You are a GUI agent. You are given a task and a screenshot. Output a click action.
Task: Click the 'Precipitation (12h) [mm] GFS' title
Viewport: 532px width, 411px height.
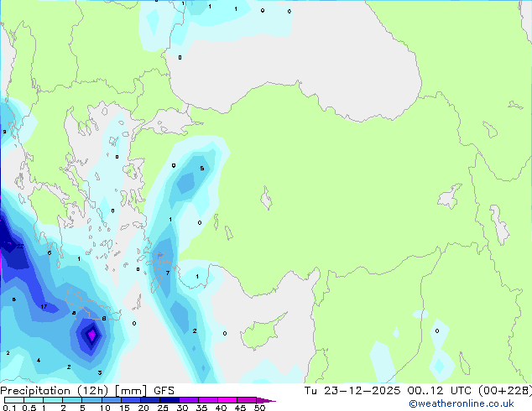(87, 391)
